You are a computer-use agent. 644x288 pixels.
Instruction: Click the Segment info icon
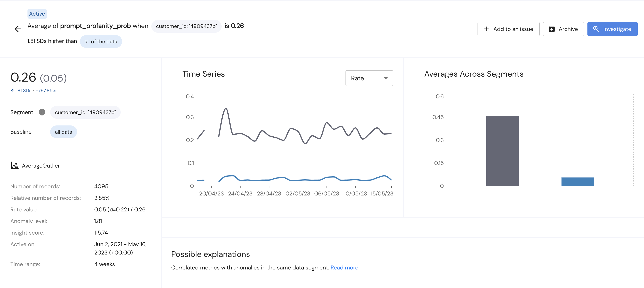tap(42, 112)
